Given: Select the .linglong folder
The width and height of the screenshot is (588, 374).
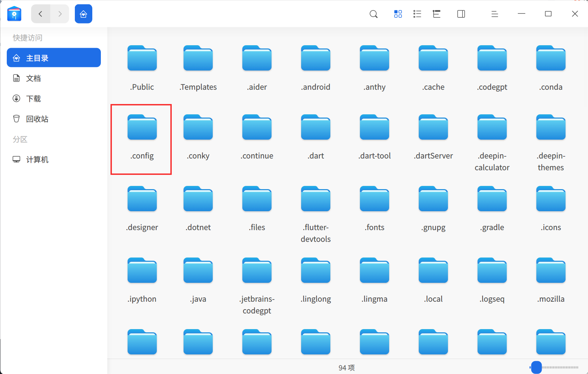Looking at the screenshot, I should (316, 281).
